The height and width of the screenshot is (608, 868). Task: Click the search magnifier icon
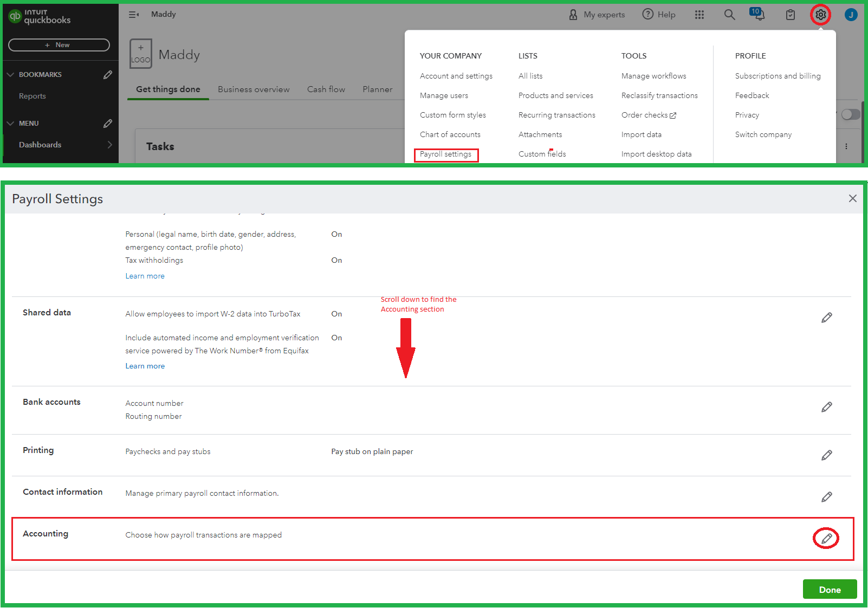(x=729, y=15)
